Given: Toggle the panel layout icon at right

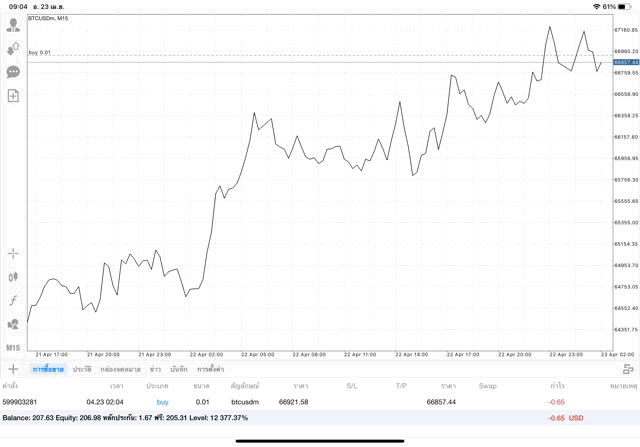Looking at the screenshot, I should tap(628, 369).
